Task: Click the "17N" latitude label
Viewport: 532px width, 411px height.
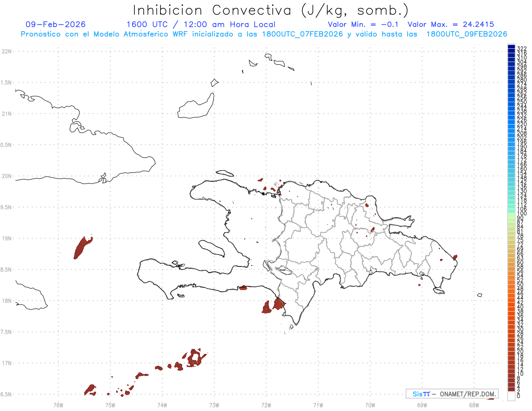Action: [6, 363]
